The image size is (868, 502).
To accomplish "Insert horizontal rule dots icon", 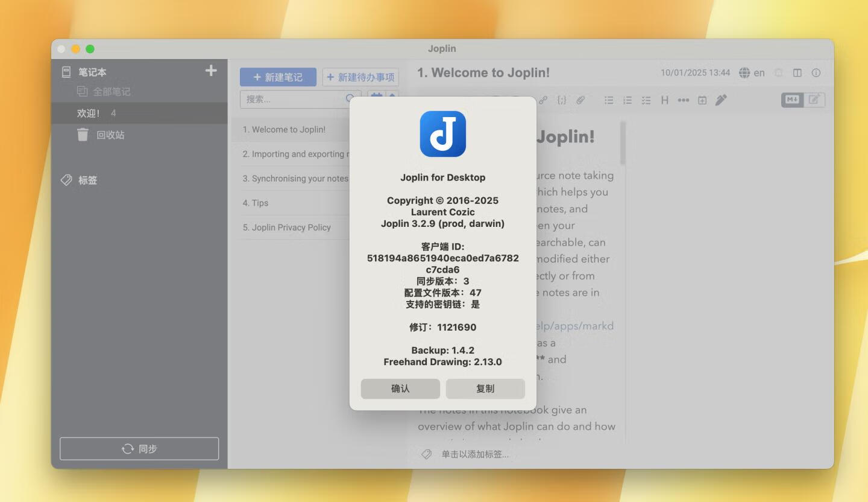I will tap(684, 100).
